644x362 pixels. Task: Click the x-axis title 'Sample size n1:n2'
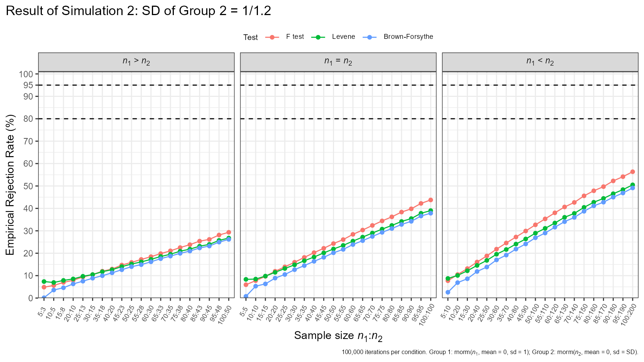[338, 336]
